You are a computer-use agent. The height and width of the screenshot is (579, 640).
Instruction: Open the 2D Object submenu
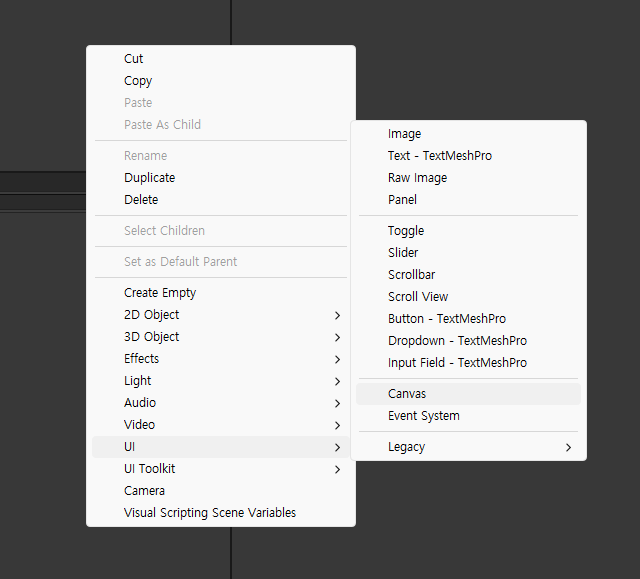221,315
